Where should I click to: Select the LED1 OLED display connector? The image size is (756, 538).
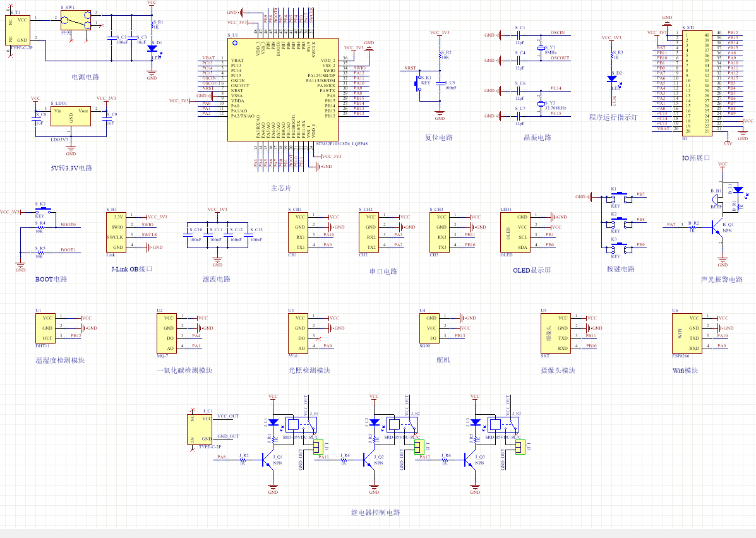(515, 232)
